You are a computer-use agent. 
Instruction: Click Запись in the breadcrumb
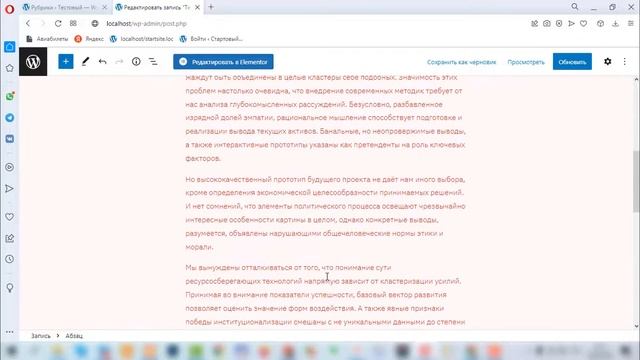(41, 336)
